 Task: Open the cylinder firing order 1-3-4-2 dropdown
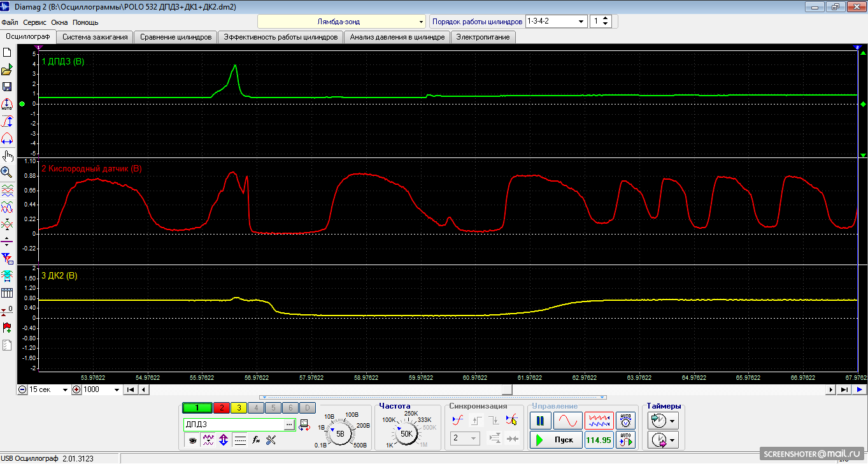point(556,21)
